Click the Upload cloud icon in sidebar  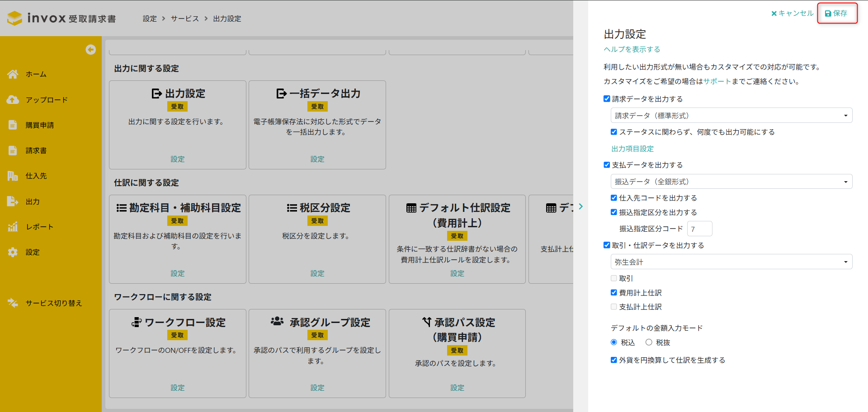[x=13, y=100]
